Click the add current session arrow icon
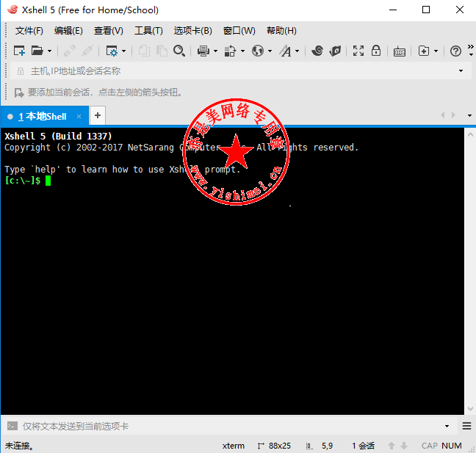476x453 pixels. [19, 93]
